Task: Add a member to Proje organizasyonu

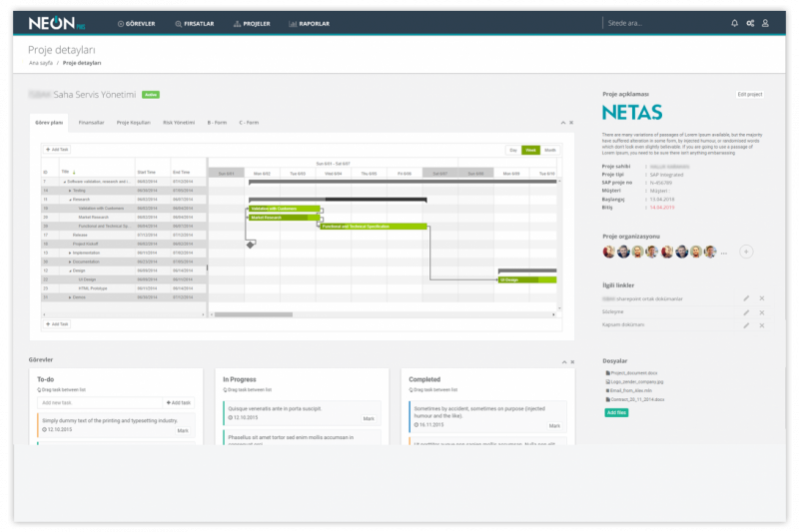Action: [746, 252]
